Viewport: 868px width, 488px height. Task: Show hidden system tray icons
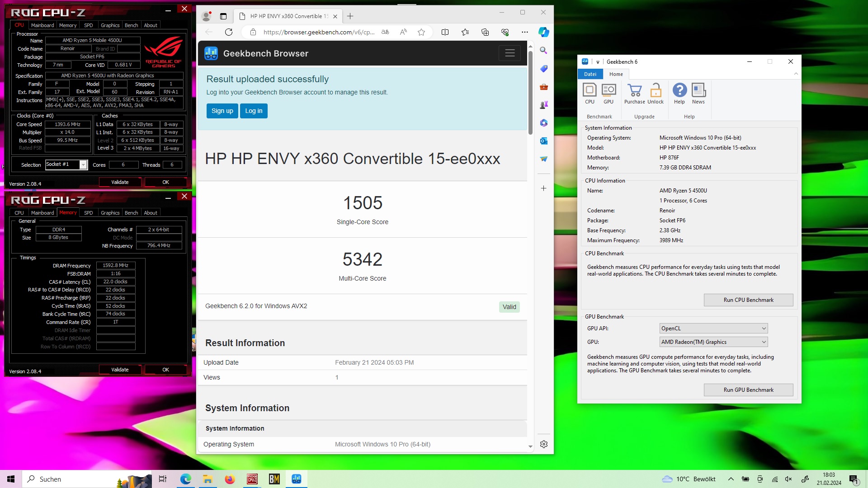(731, 479)
